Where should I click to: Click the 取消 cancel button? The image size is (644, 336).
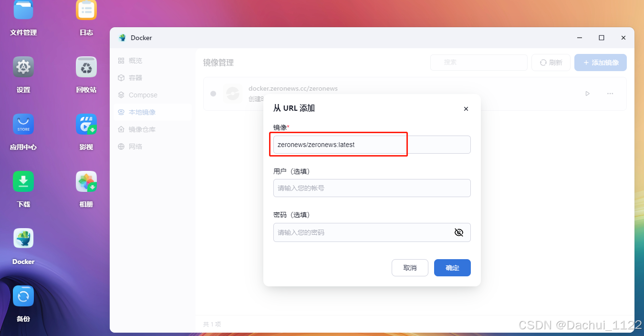(410, 268)
